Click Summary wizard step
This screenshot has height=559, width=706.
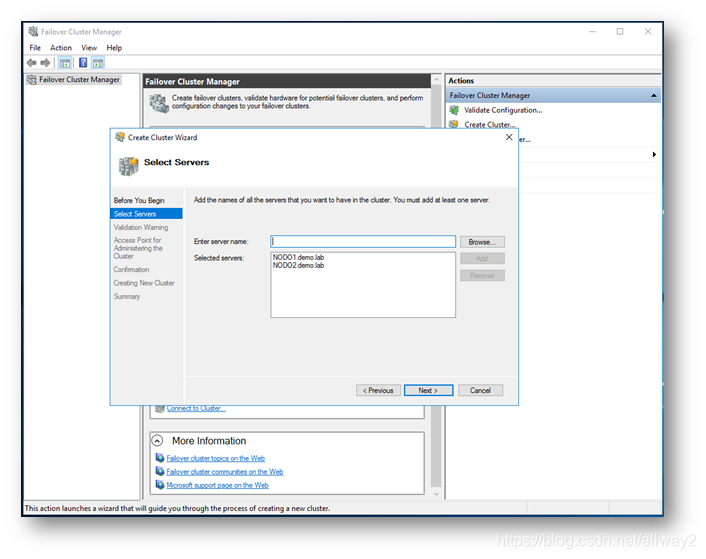coord(127,297)
